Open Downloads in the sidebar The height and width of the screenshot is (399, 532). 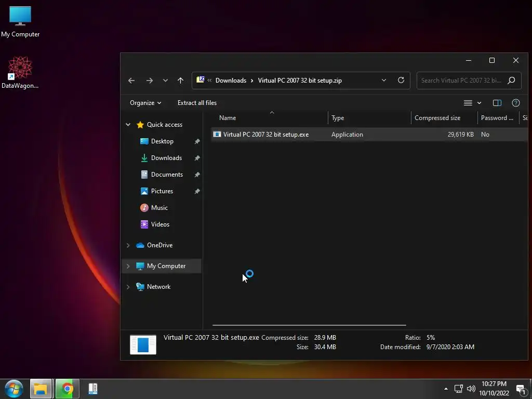[166, 158]
